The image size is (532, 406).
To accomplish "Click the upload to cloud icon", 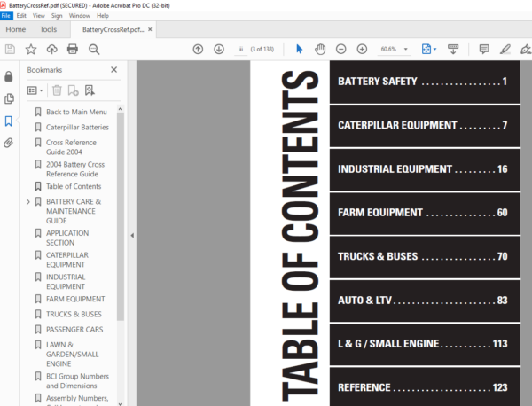I will [x=52, y=49].
